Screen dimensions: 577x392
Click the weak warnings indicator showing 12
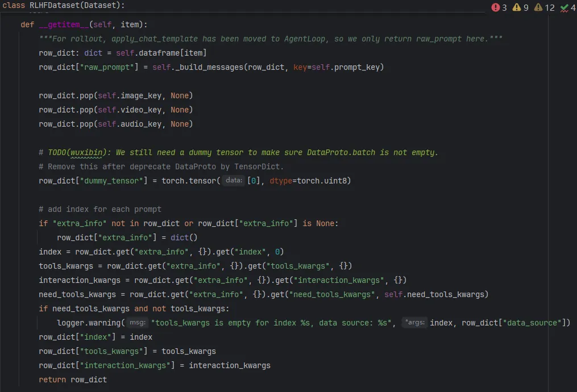pos(544,7)
